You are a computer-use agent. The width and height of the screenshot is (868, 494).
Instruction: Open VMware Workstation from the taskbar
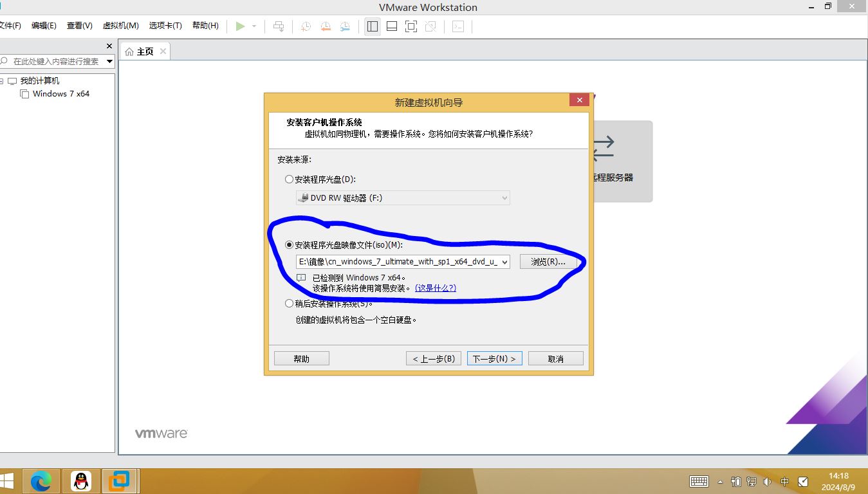pos(119,480)
